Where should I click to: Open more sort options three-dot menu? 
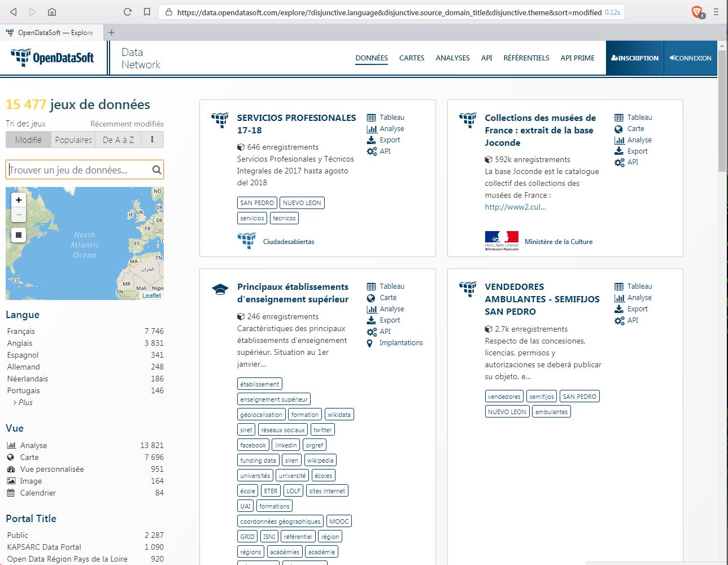click(152, 140)
